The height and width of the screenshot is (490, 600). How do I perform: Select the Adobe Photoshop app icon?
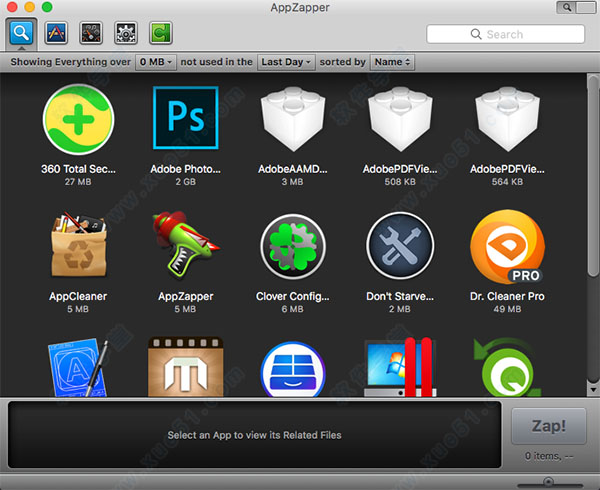pos(185,118)
